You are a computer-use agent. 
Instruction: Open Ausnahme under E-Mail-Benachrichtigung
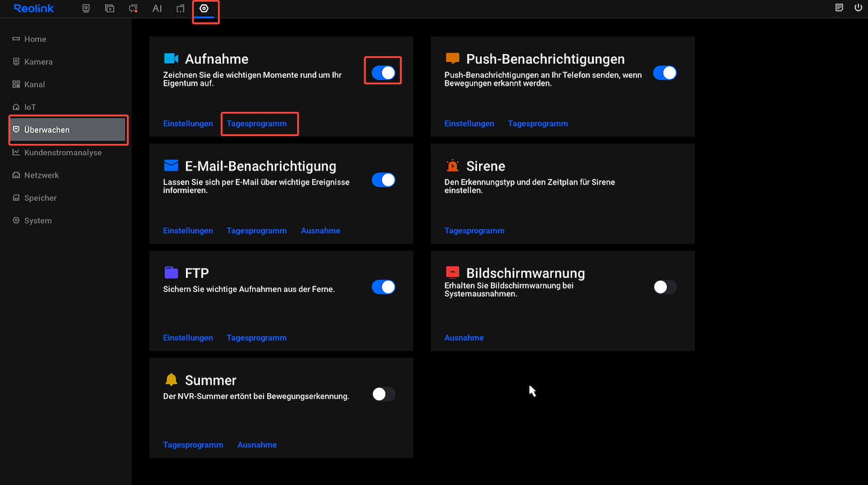coord(321,231)
